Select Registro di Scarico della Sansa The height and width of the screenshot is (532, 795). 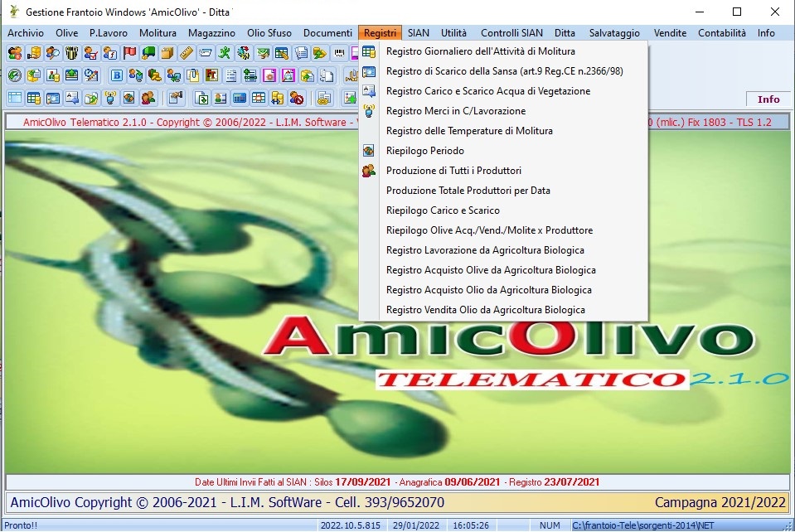503,71
